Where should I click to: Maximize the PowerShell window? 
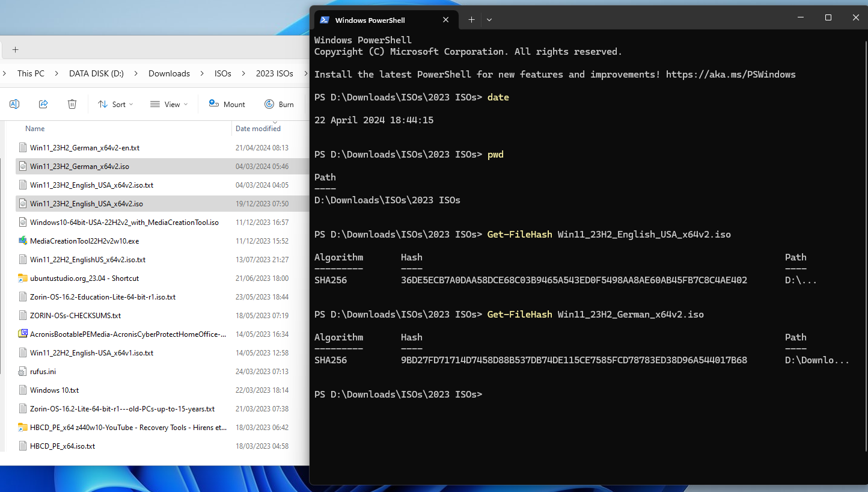[x=828, y=18]
